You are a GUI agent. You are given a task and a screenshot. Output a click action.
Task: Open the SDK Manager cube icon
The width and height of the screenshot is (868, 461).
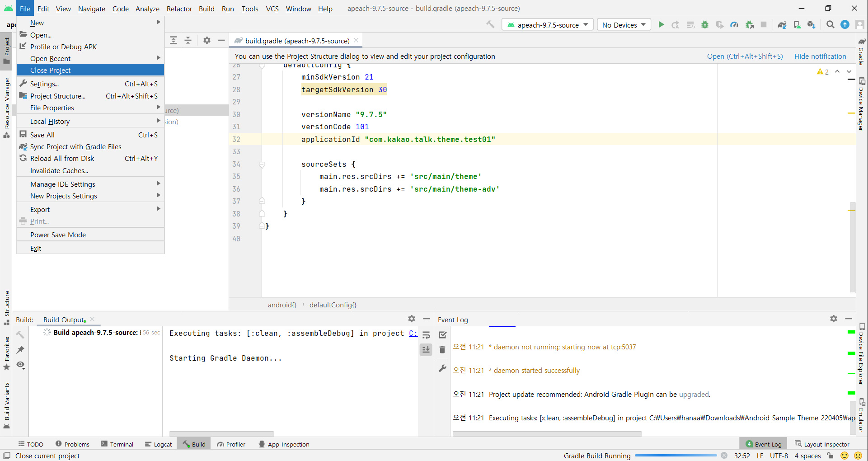(812, 25)
